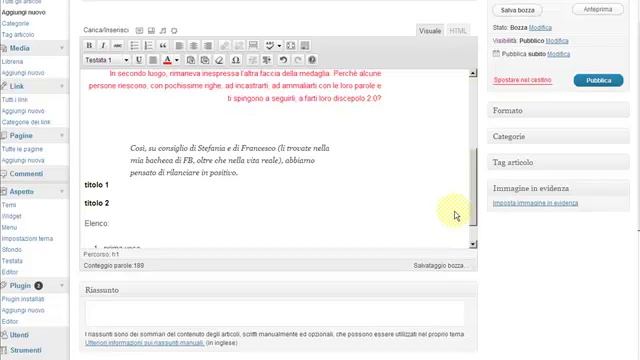
Task: Switch to the Visuale editor tab
Action: [x=430, y=31]
